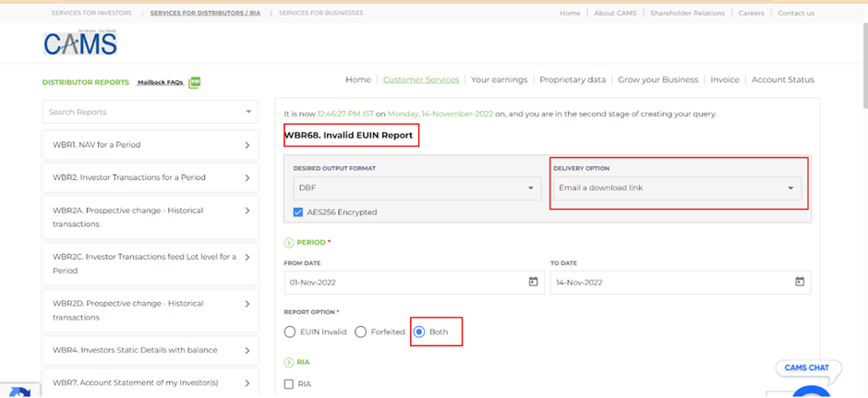Open the Account Status menu

click(x=783, y=79)
